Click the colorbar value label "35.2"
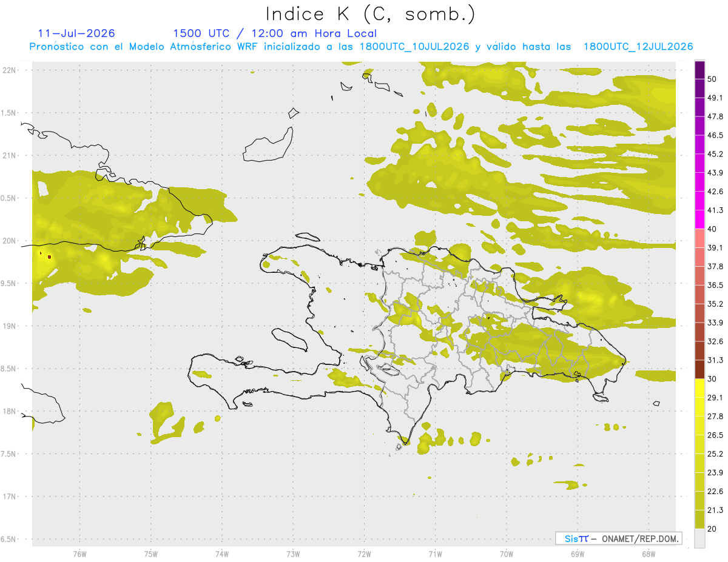This screenshot has width=728, height=562. coord(715,304)
